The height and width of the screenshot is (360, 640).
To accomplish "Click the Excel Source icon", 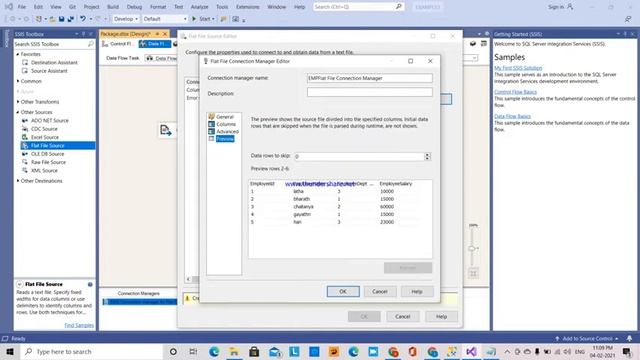I will pyautogui.click(x=25, y=137).
